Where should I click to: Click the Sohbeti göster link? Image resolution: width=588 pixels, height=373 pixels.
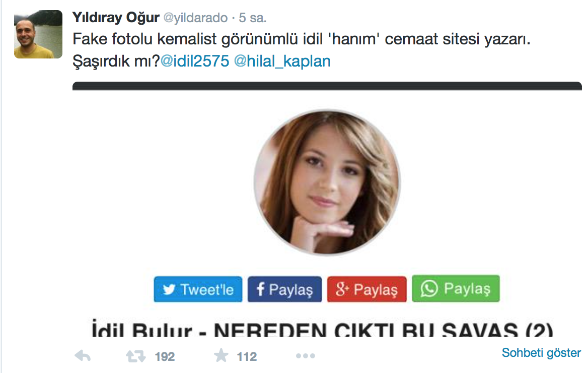click(x=541, y=353)
